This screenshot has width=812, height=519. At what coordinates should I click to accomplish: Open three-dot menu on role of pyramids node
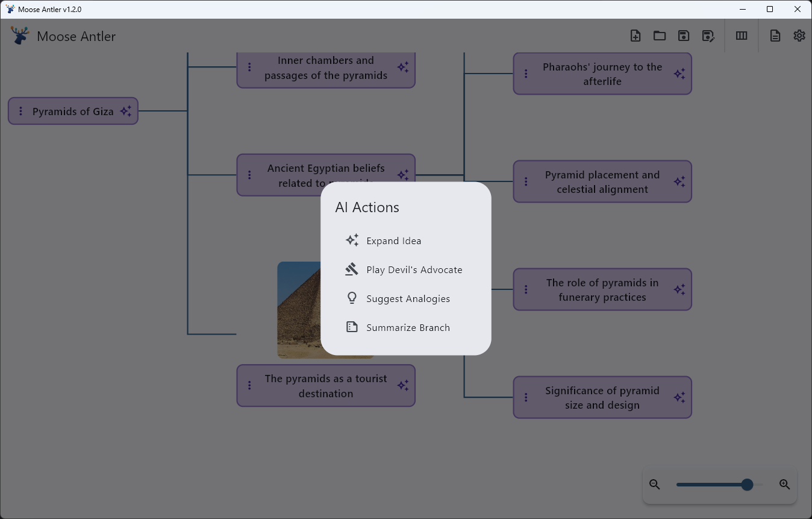point(526,289)
